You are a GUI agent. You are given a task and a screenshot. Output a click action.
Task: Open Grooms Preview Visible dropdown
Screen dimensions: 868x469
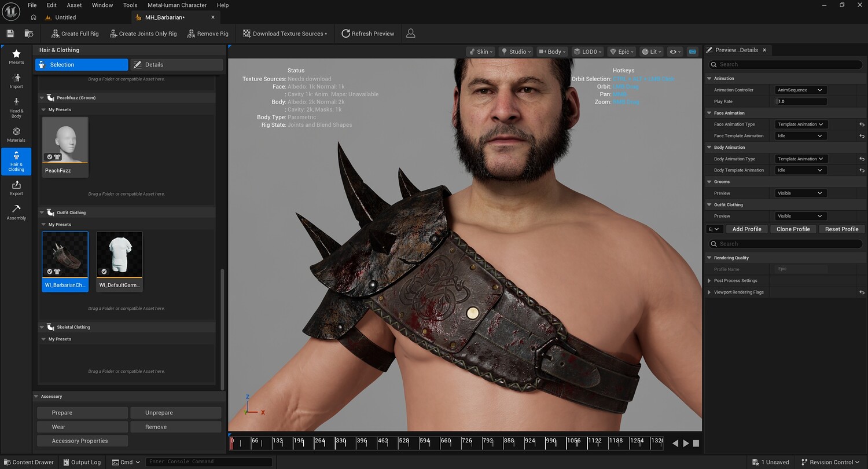(x=800, y=193)
